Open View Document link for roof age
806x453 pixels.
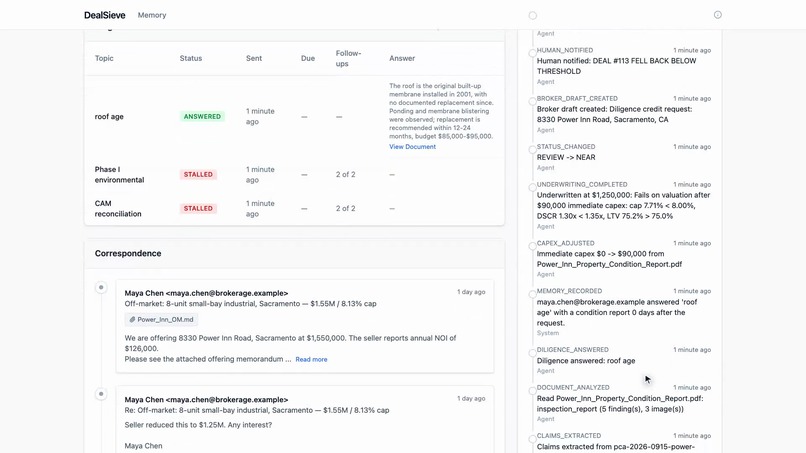tap(412, 147)
